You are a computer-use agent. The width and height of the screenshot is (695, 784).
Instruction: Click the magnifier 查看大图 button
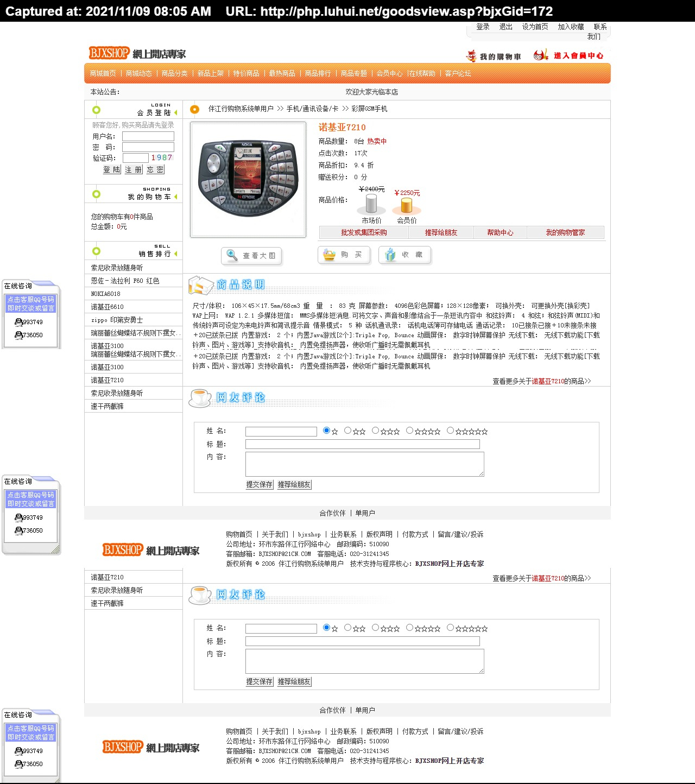pos(251,256)
